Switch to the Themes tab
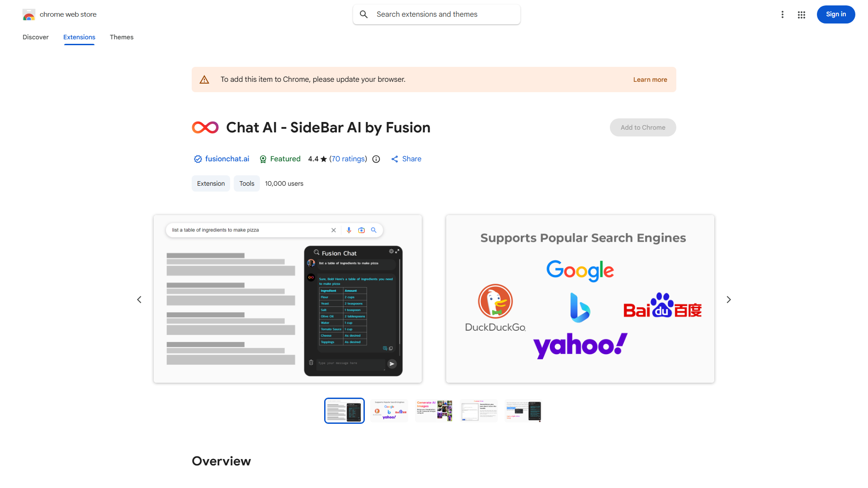The image size is (868, 488). click(x=121, y=37)
